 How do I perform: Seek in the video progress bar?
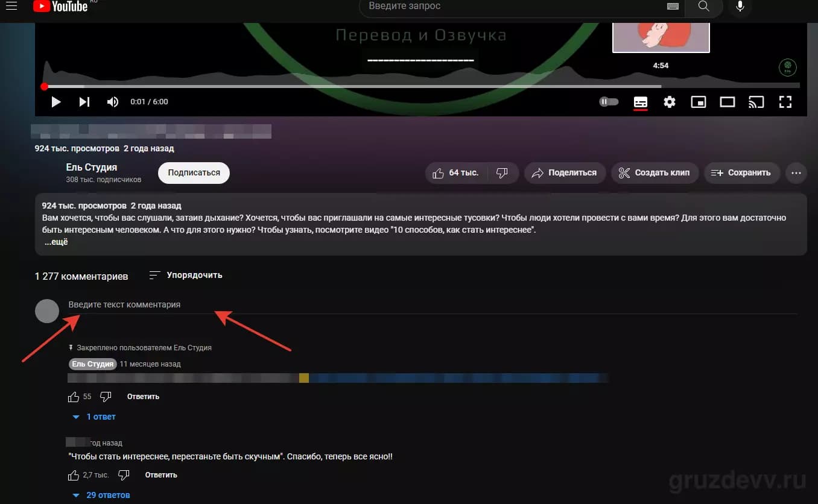(422, 86)
